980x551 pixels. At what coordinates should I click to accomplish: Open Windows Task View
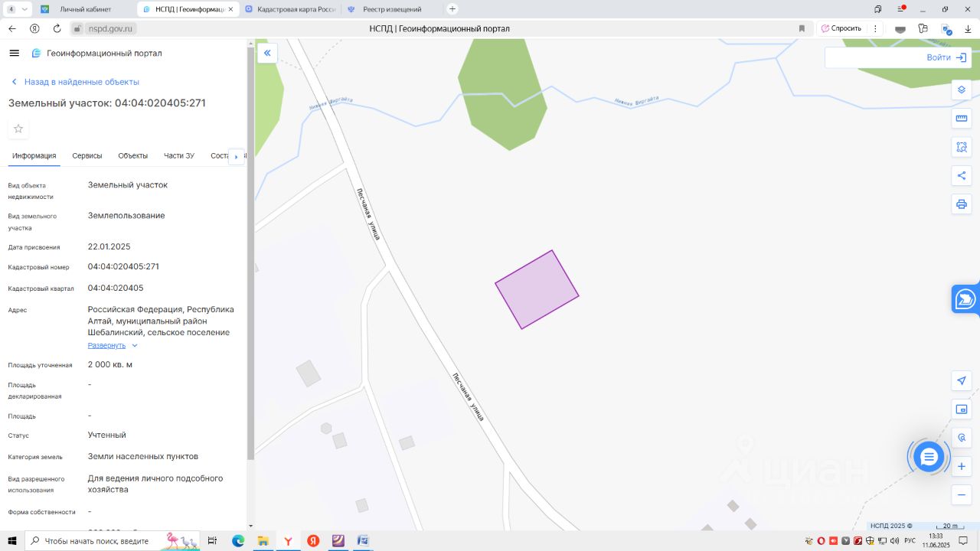[x=213, y=541]
